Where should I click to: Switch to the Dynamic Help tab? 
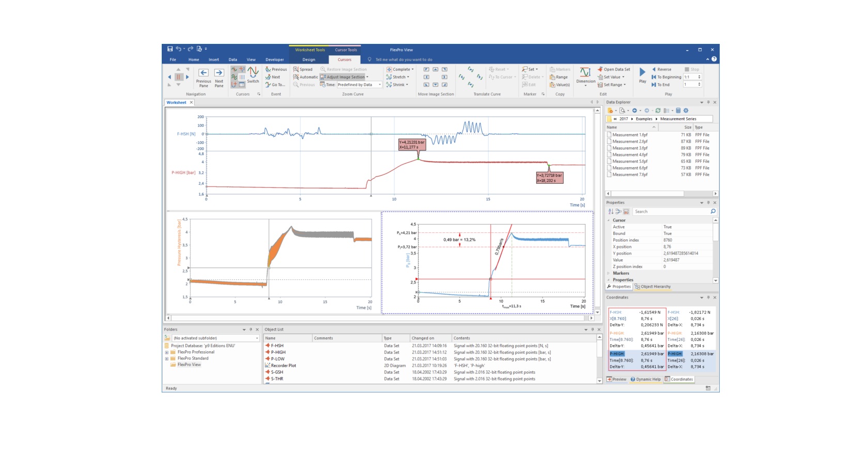click(645, 379)
